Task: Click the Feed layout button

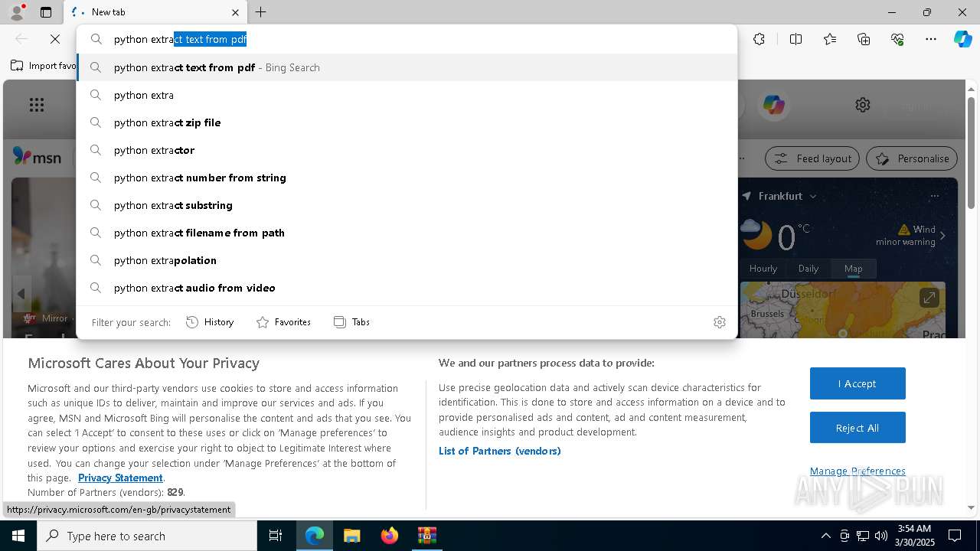Action: (813, 158)
